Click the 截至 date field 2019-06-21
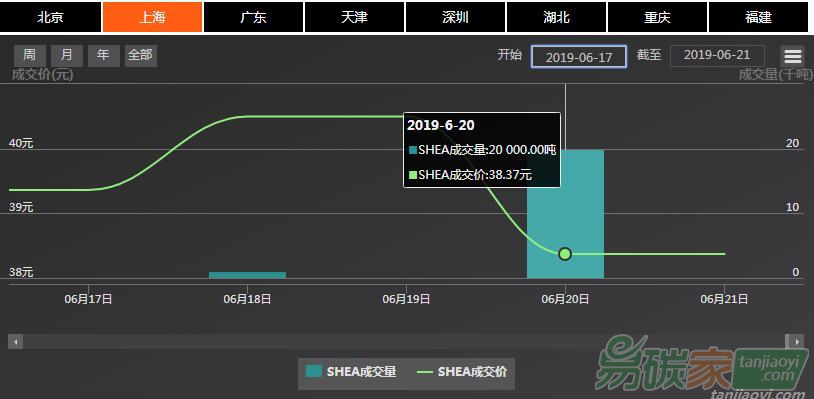The height and width of the screenshot is (399, 814). tap(717, 56)
